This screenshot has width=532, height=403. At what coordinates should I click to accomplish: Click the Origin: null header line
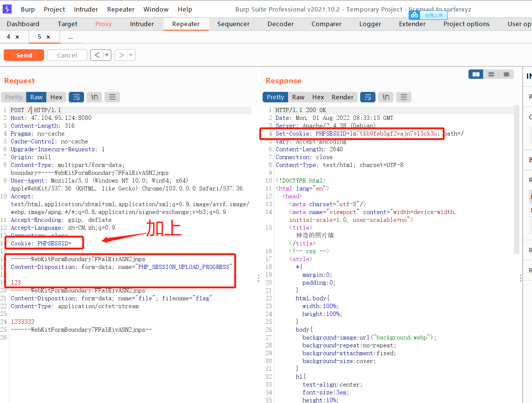(31, 157)
